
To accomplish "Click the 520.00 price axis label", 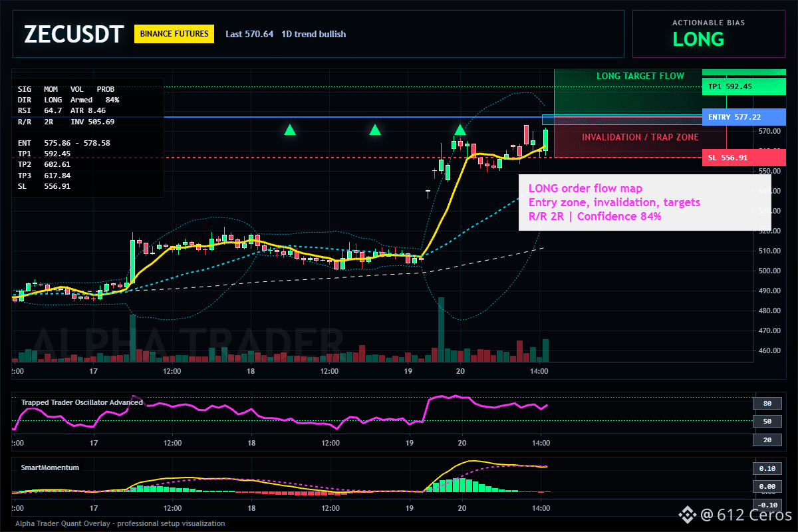I will [x=770, y=231].
